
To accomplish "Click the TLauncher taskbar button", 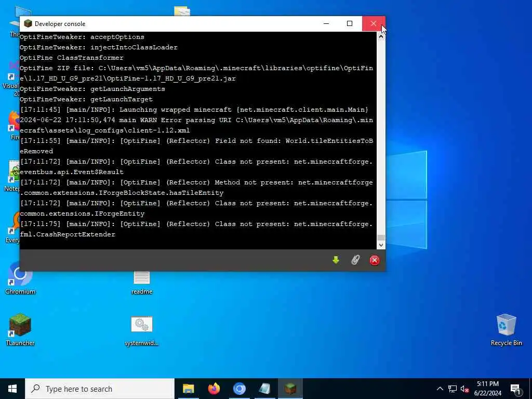I will pyautogui.click(x=290, y=389).
